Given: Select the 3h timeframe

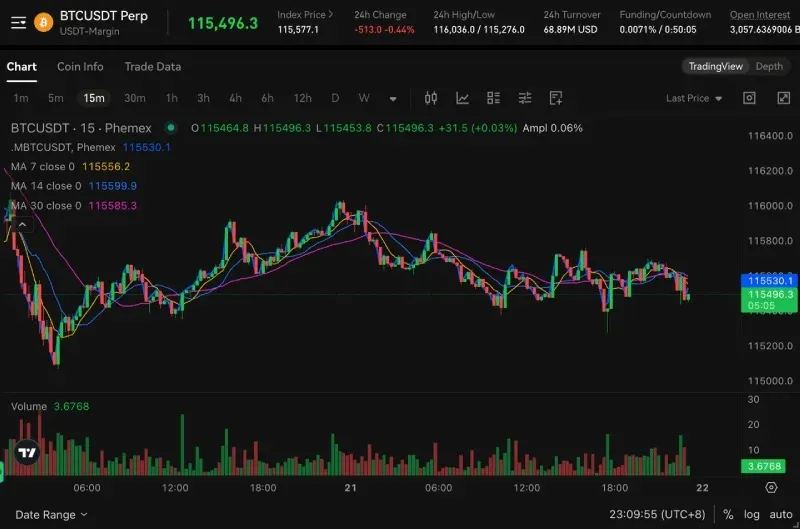Looking at the screenshot, I should 203,98.
